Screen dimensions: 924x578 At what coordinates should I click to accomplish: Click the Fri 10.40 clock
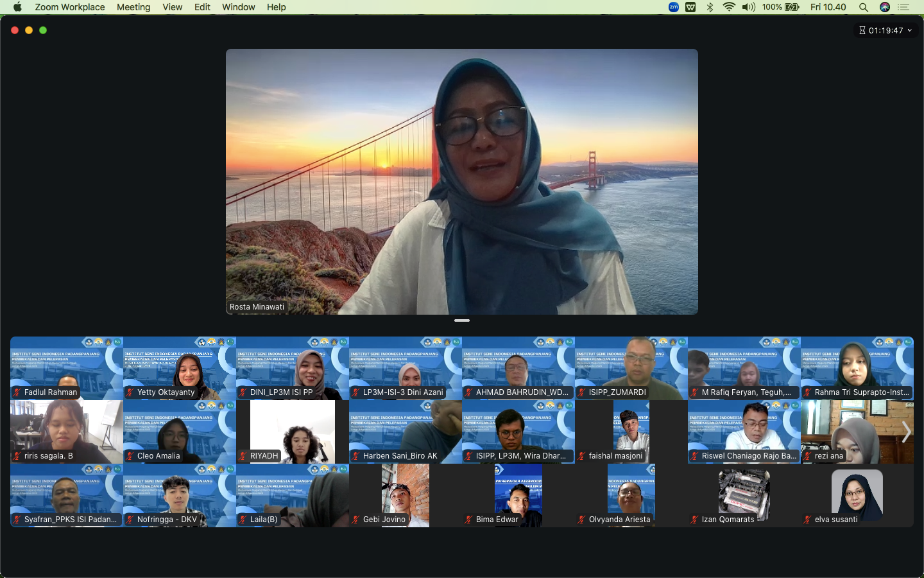pos(828,7)
